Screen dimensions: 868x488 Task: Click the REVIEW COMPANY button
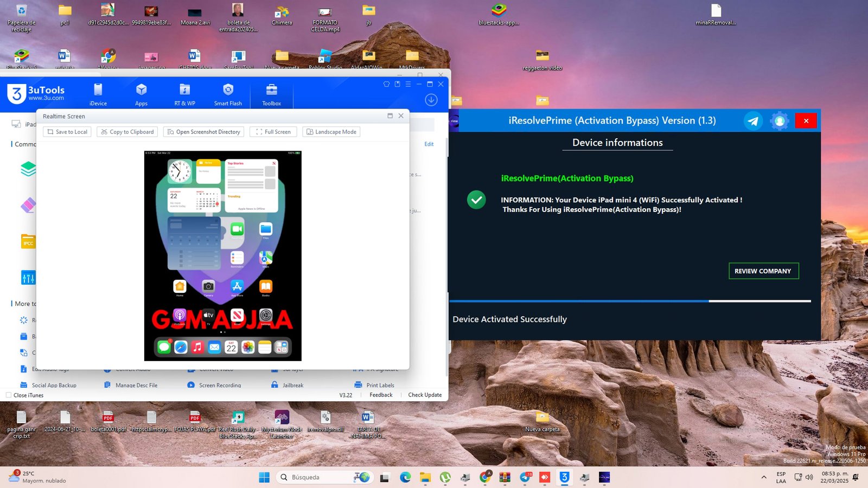763,271
